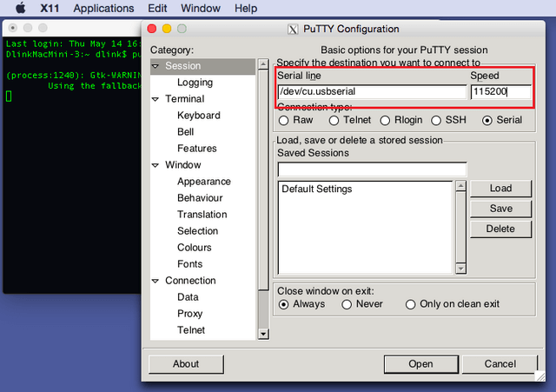Click the Serial line input field
Viewport: 556px width, 392px height.
coord(372,91)
